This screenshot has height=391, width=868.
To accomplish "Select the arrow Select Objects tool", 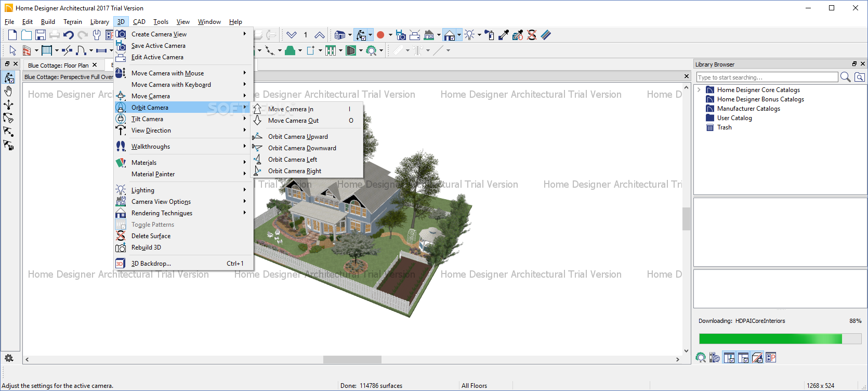I will (x=12, y=50).
